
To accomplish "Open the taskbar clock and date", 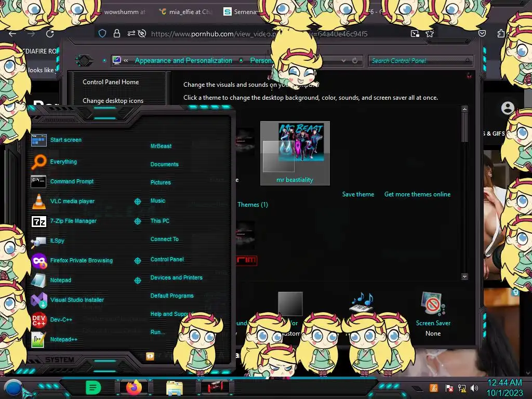I will pos(504,388).
